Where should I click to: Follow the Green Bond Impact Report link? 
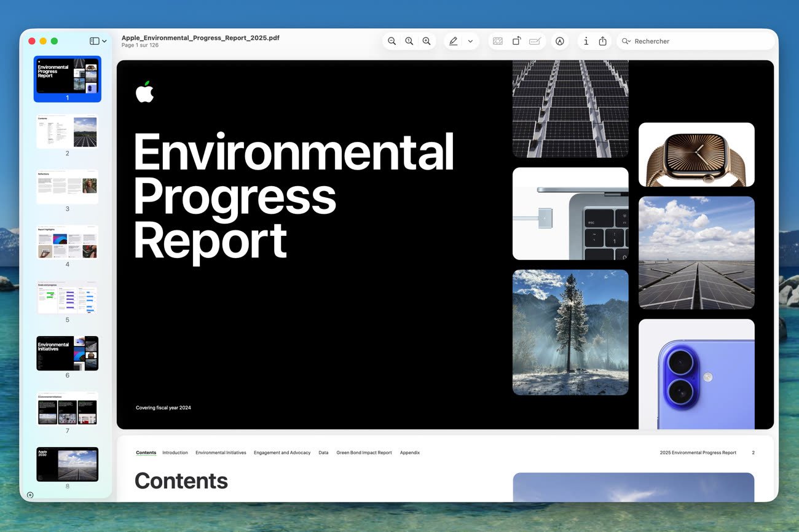pos(364,453)
